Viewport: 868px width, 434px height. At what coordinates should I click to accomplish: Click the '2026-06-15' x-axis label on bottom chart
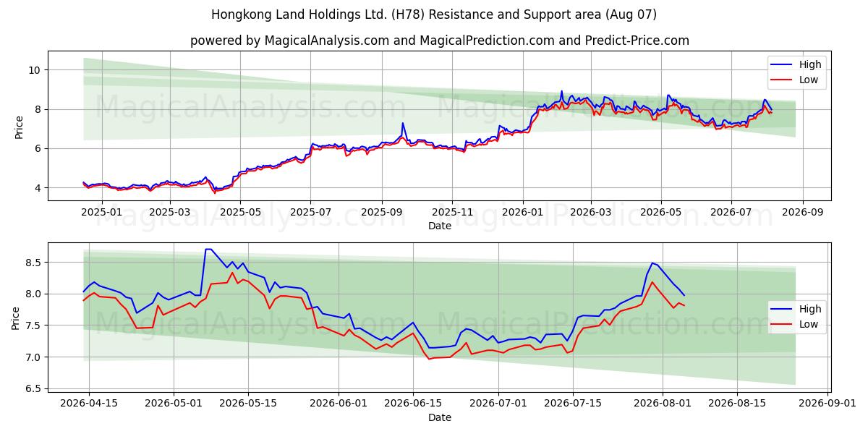click(x=413, y=404)
